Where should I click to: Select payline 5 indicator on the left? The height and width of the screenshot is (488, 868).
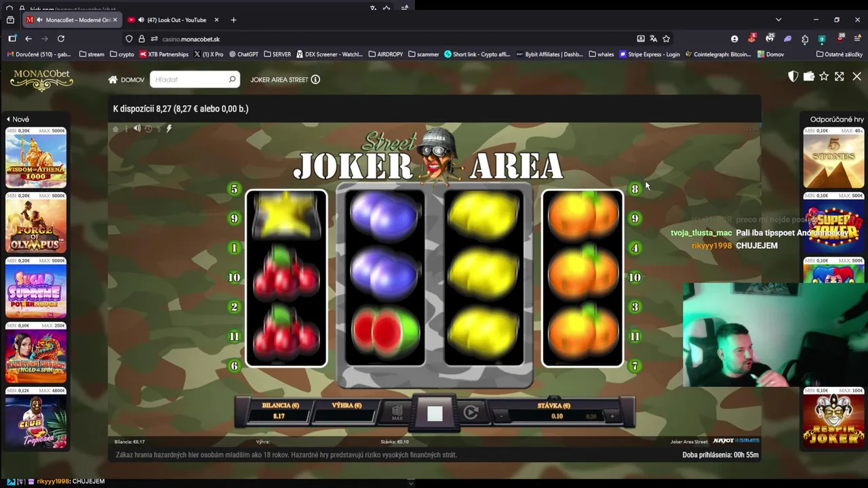tap(235, 189)
